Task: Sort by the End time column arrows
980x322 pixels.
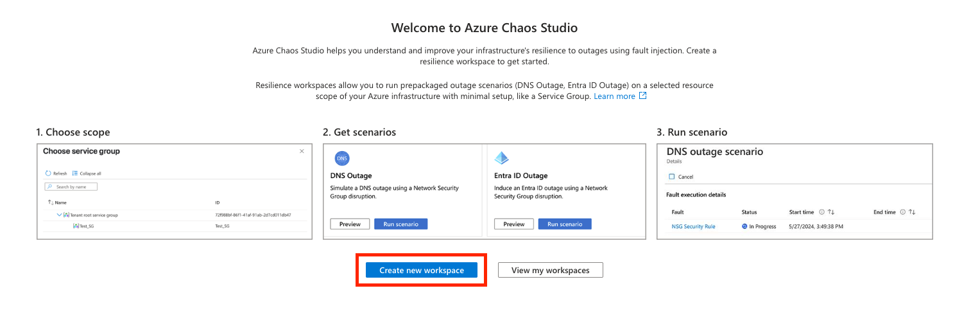Action: [x=912, y=212]
